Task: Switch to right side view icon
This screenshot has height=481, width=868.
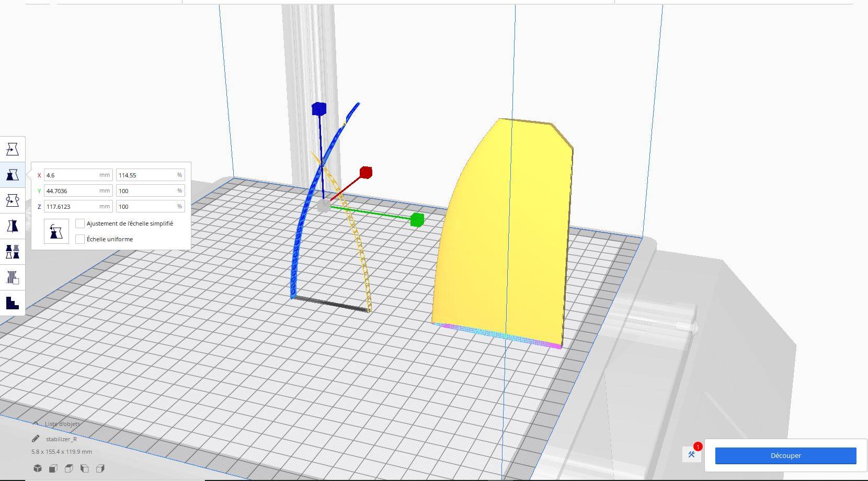Action: point(100,468)
